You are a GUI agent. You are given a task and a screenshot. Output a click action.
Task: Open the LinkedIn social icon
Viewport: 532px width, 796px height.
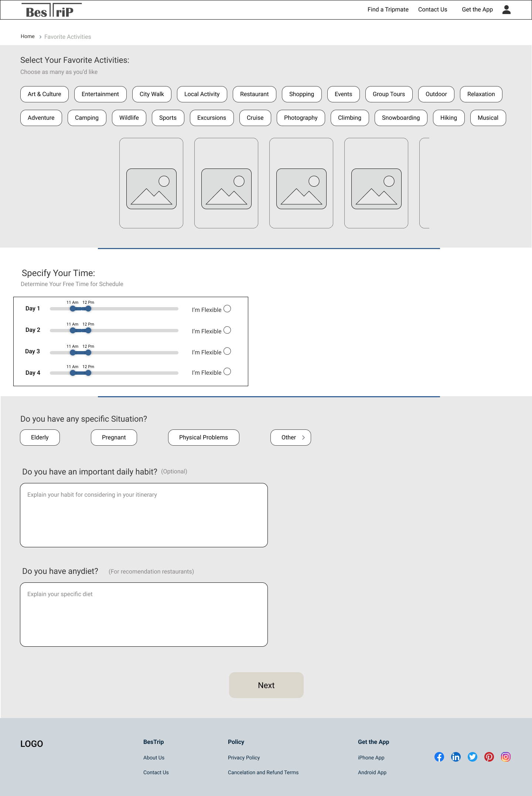click(x=456, y=757)
